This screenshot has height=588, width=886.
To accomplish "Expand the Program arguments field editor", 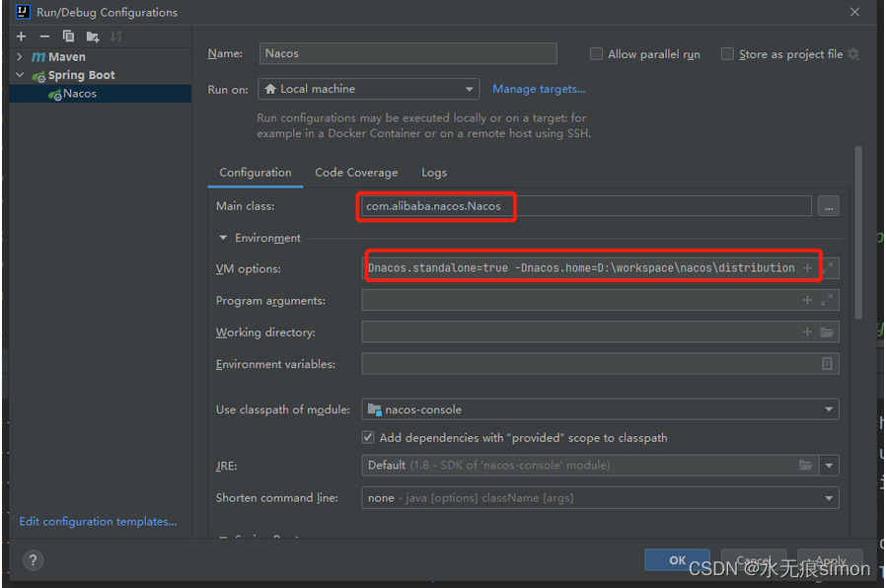I will click(x=827, y=301).
